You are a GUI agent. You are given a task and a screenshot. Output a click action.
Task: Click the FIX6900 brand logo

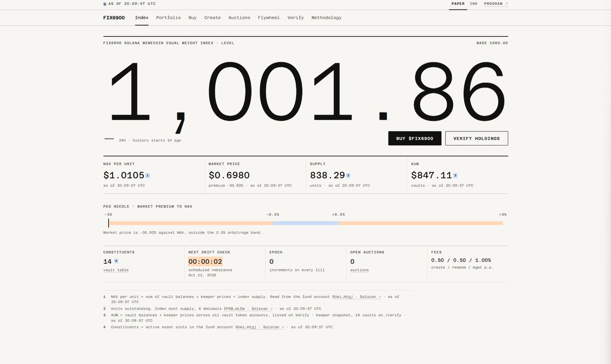point(114,17)
